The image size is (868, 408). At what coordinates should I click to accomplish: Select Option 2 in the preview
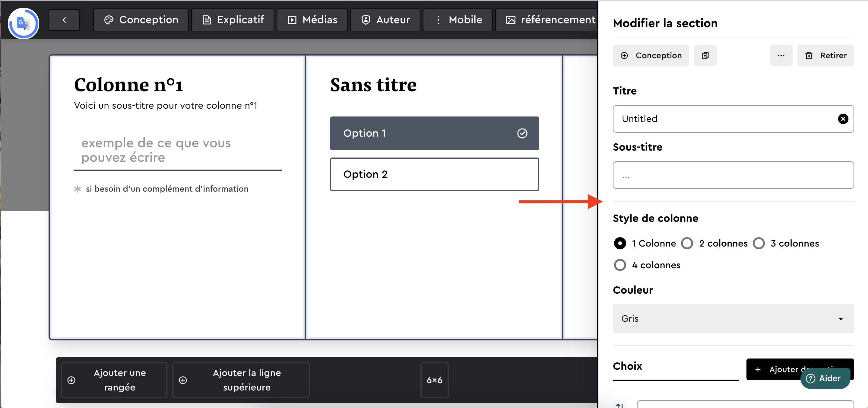coord(434,174)
